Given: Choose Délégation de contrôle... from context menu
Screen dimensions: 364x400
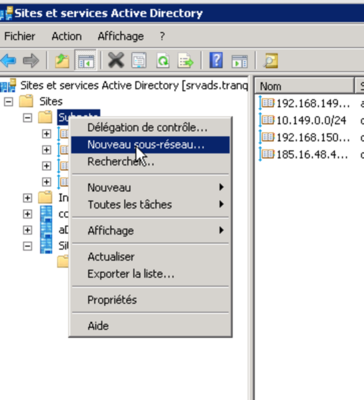Looking at the screenshot, I should pyautogui.click(x=150, y=127).
